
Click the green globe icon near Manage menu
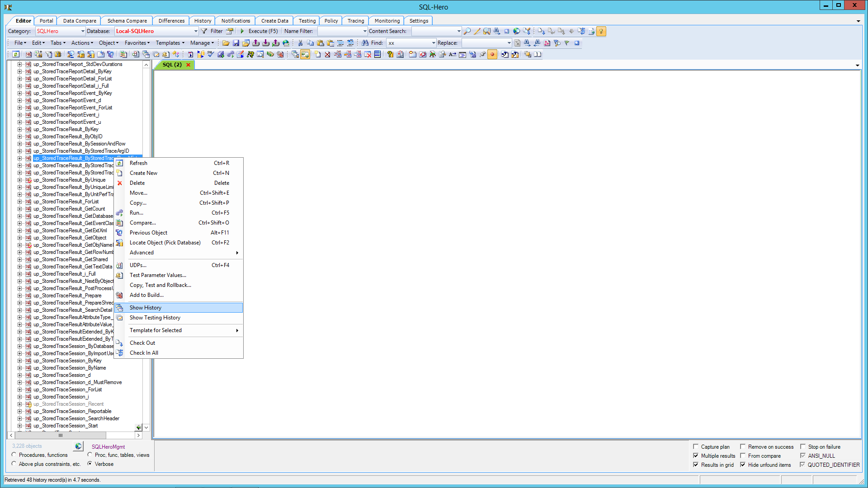click(x=286, y=43)
